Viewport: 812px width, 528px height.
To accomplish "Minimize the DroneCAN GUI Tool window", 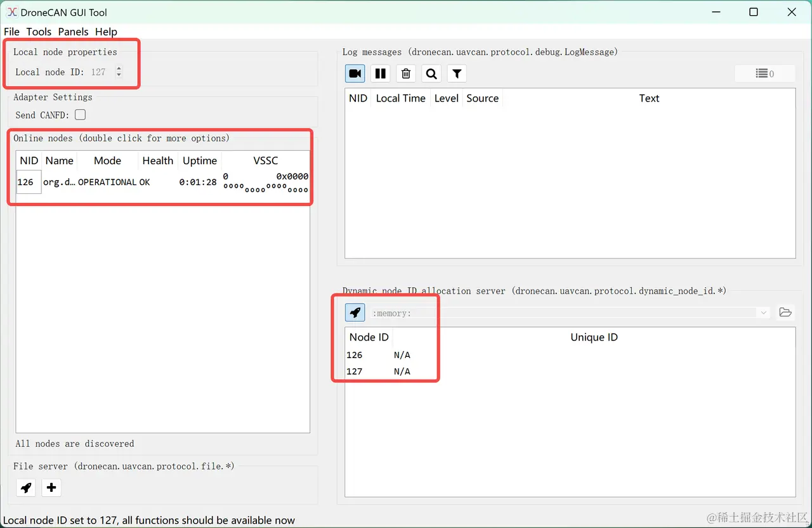I will tap(715, 12).
